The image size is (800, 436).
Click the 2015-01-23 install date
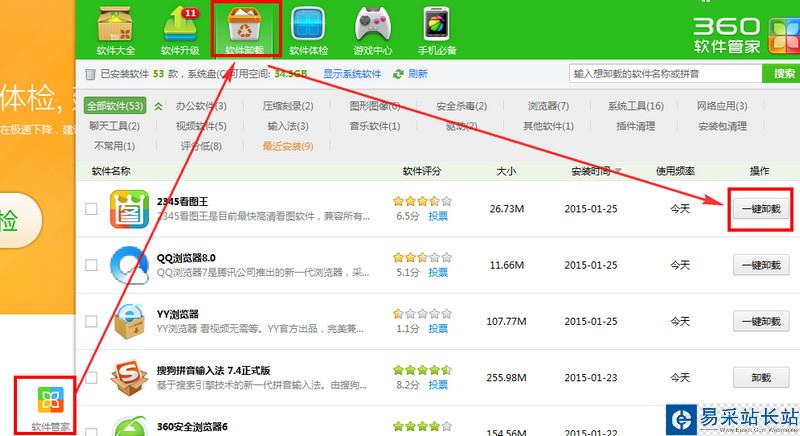click(x=591, y=378)
